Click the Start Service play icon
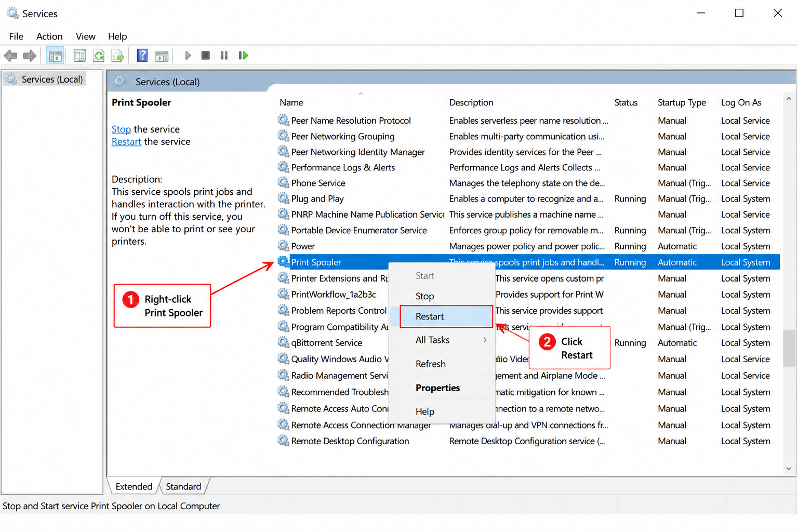798x532 pixels. click(188, 55)
